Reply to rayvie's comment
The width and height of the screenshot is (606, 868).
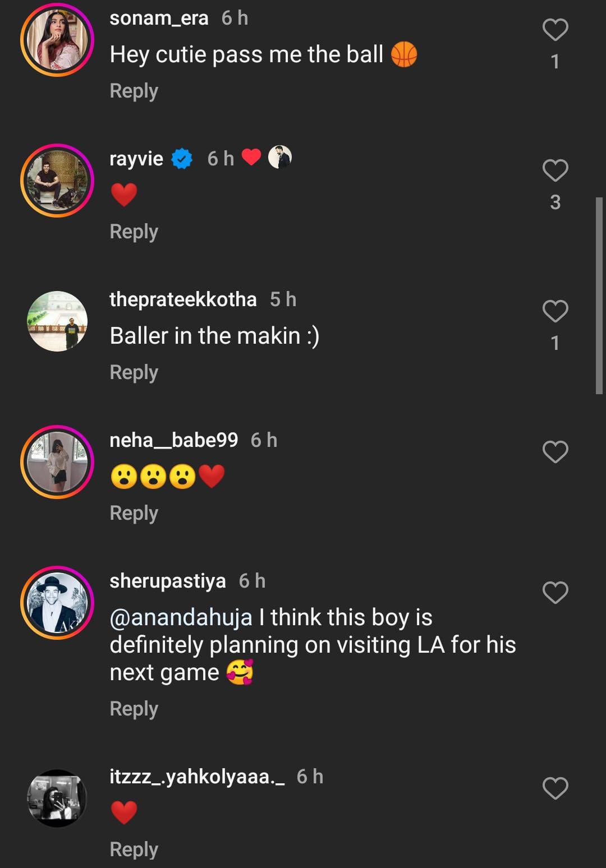[134, 232]
